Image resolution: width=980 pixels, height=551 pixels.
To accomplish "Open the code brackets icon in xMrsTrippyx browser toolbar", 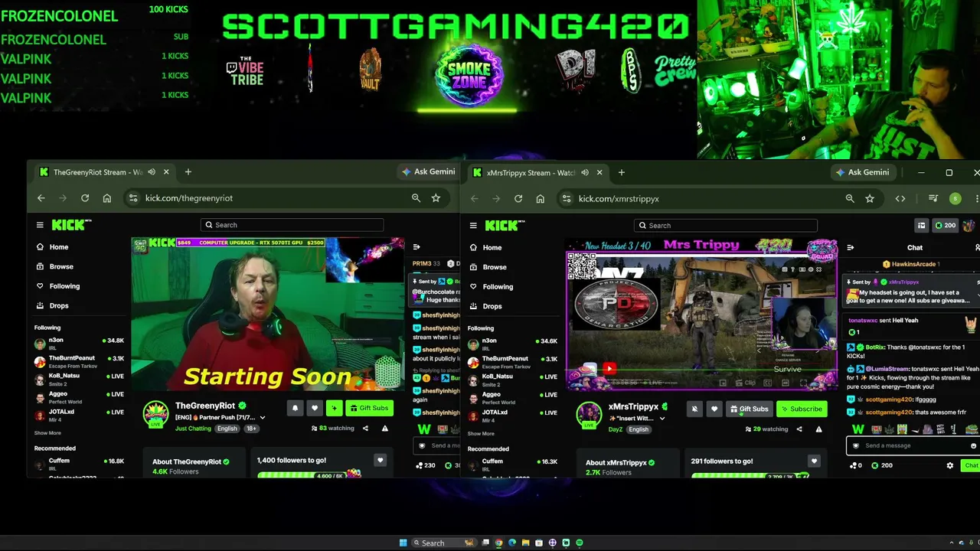I will point(900,199).
